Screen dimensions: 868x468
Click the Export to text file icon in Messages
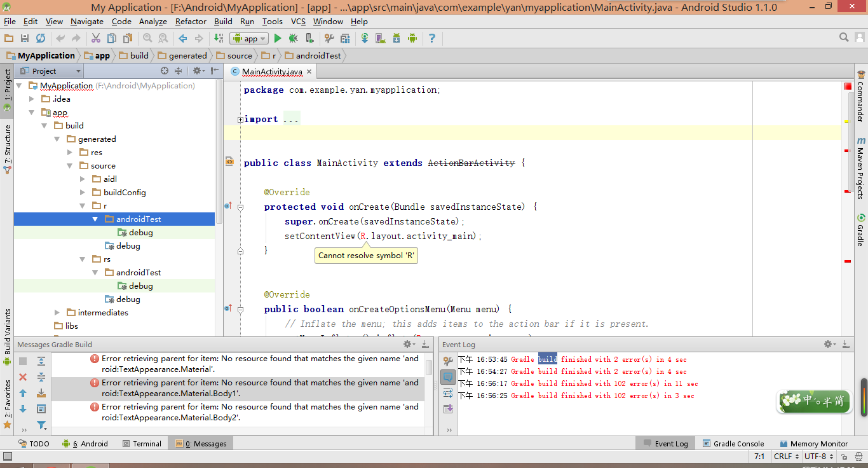coord(41,393)
